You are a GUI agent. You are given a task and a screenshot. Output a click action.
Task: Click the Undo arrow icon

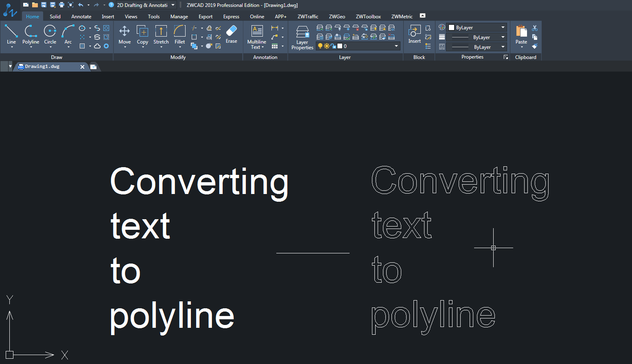coord(81,5)
